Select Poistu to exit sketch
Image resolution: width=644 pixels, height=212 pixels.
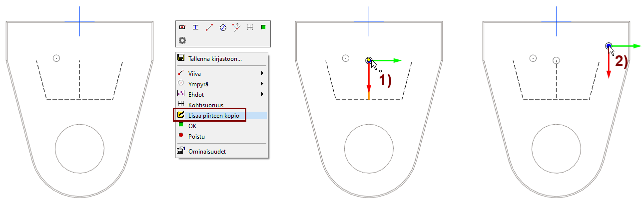[222, 136]
